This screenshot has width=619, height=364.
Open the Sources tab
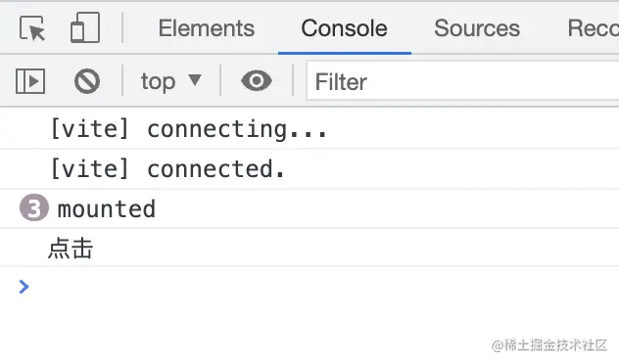(x=477, y=28)
